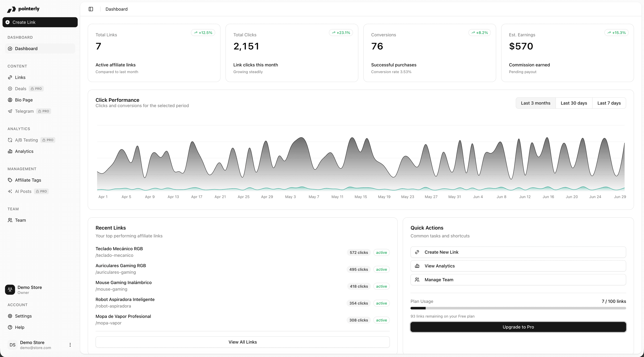
Task: Select Last 3 months time range
Action: point(535,103)
